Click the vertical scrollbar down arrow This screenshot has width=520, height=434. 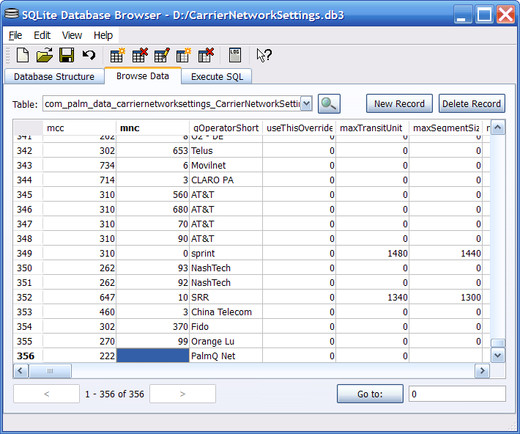(x=498, y=355)
